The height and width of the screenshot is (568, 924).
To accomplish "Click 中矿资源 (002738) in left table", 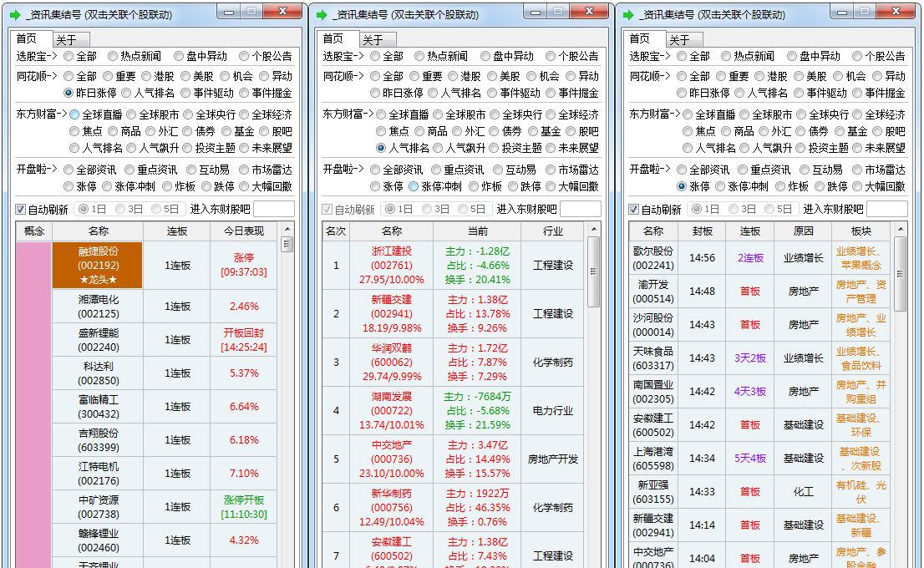I will (99, 507).
